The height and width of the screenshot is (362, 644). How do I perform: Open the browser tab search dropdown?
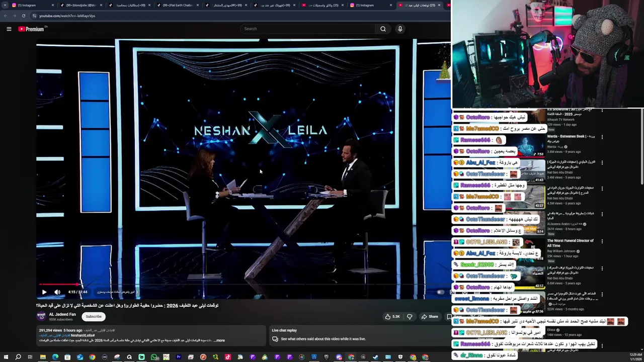(x=5, y=5)
